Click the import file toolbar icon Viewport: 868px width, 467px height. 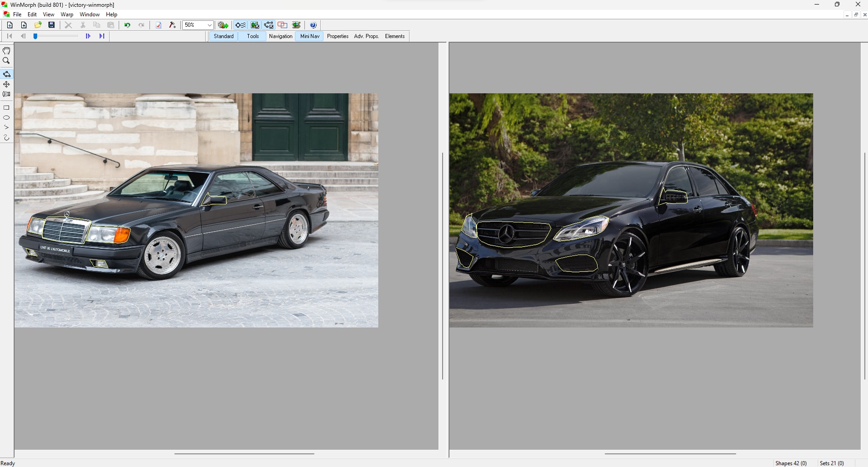click(x=24, y=25)
